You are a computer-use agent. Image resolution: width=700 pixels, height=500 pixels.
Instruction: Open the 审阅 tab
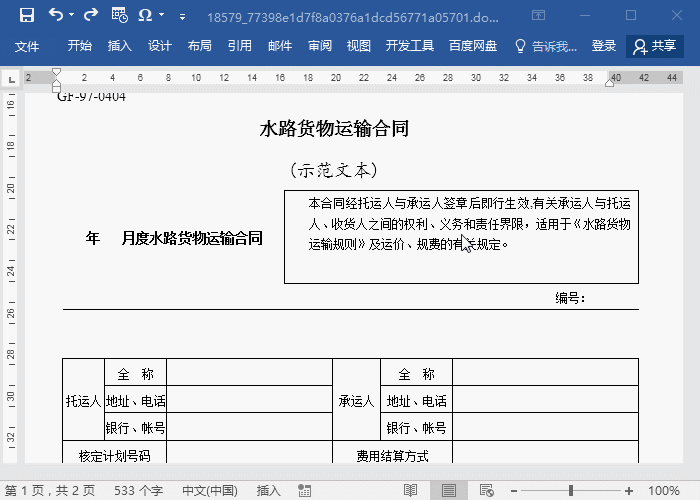[x=320, y=46]
